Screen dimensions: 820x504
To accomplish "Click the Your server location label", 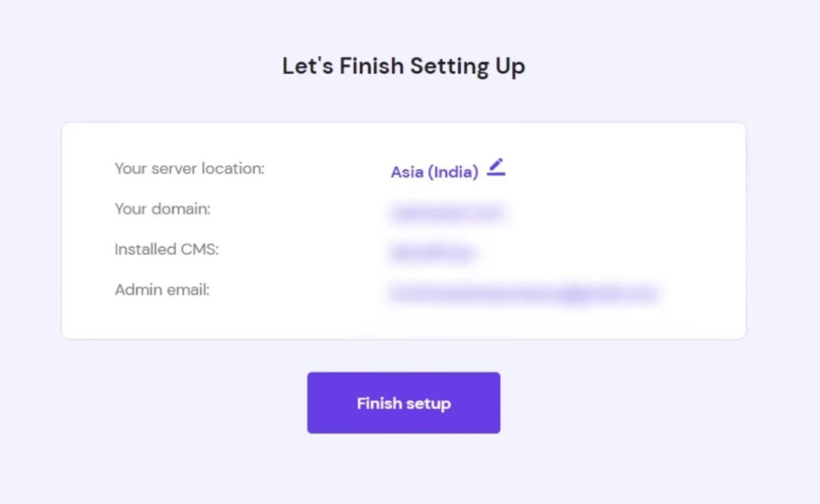I will click(x=189, y=169).
